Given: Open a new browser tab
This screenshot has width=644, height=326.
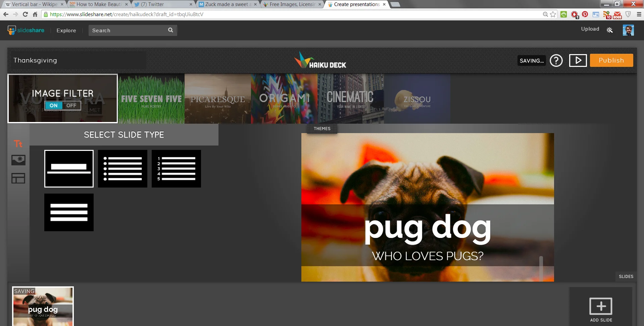Looking at the screenshot, I should (395, 4).
